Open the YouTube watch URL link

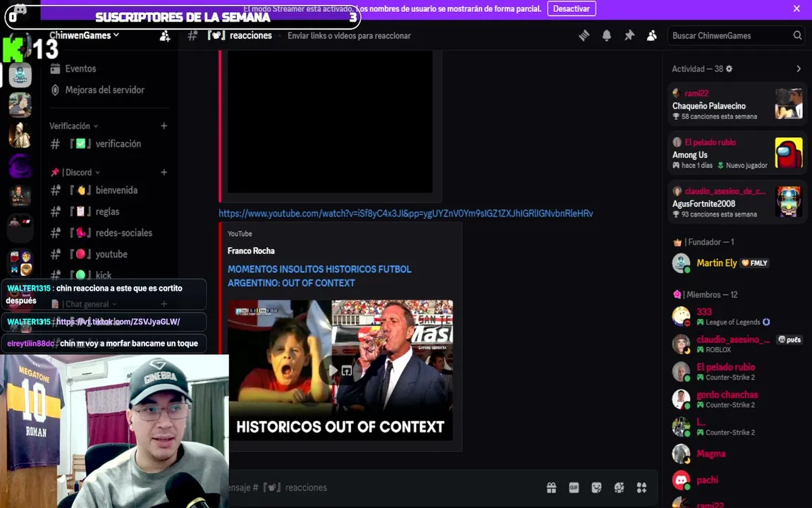(405, 213)
